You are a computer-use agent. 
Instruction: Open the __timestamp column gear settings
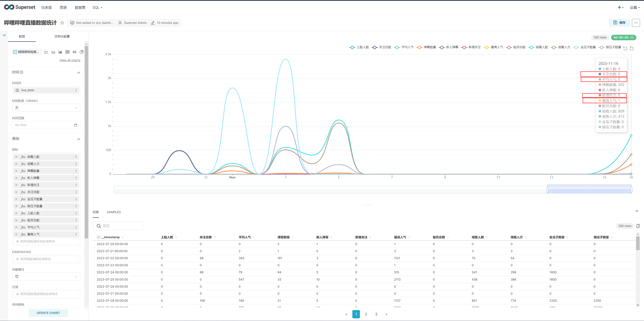point(98,237)
